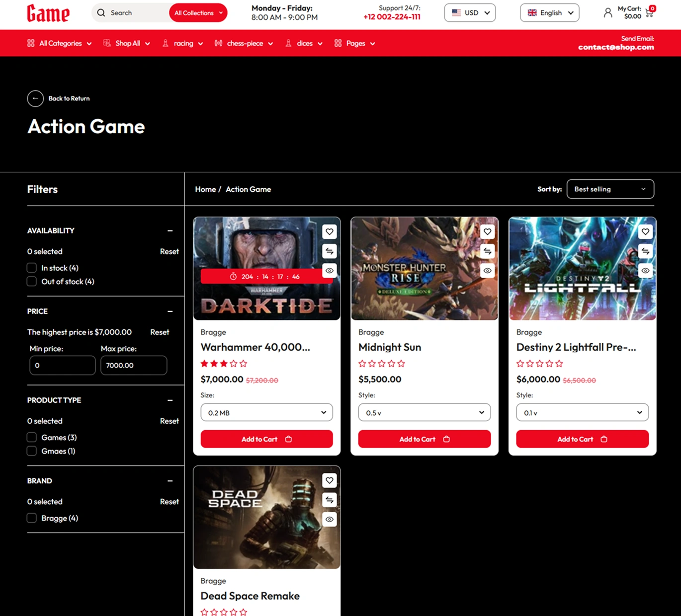Viewport: 681px width, 616px height.
Task: Open the Warhammer Size 0.2 MB dropdown
Action: (x=267, y=413)
